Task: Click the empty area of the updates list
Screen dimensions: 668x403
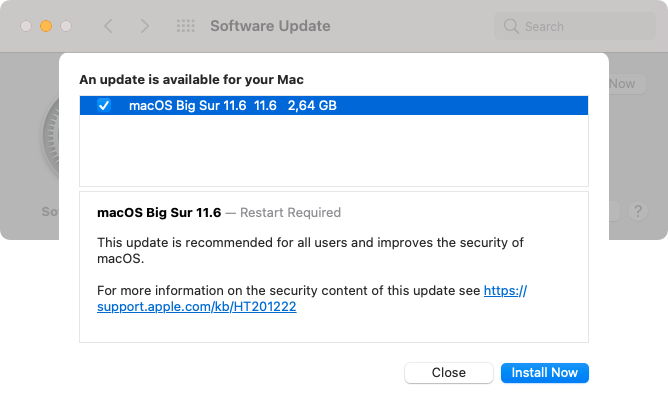Action: tap(333, 150)
